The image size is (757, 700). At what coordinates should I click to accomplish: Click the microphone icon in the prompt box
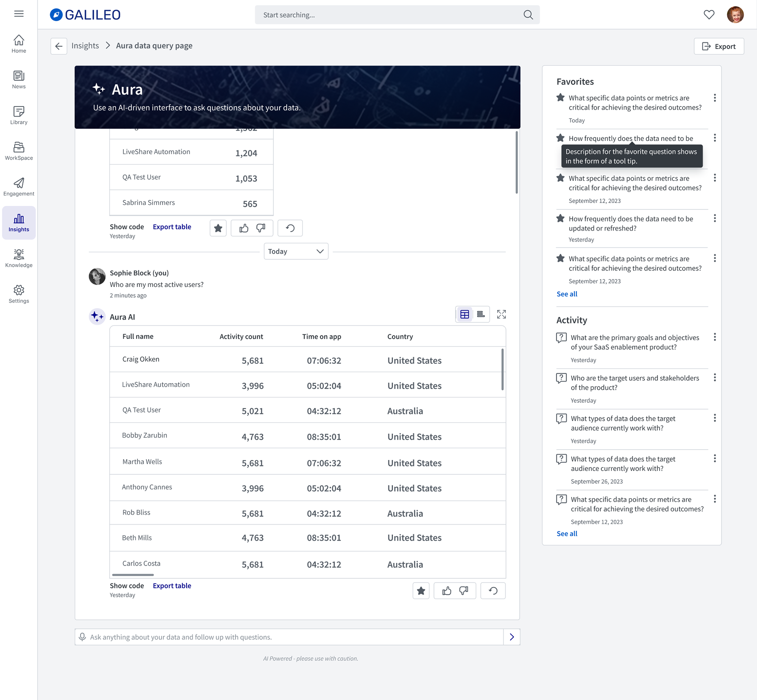point(82,637)
